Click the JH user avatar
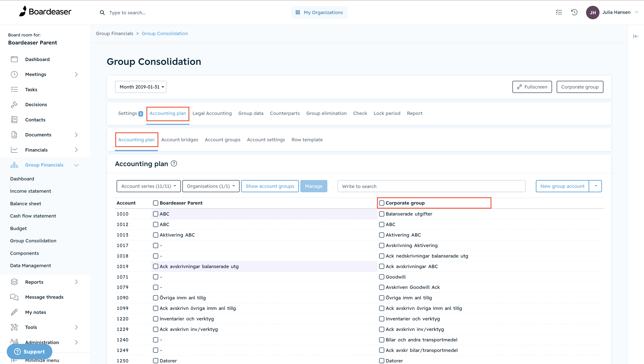Image resolution: width=644 pixels, height=364 pixels. tap(593, 13)
